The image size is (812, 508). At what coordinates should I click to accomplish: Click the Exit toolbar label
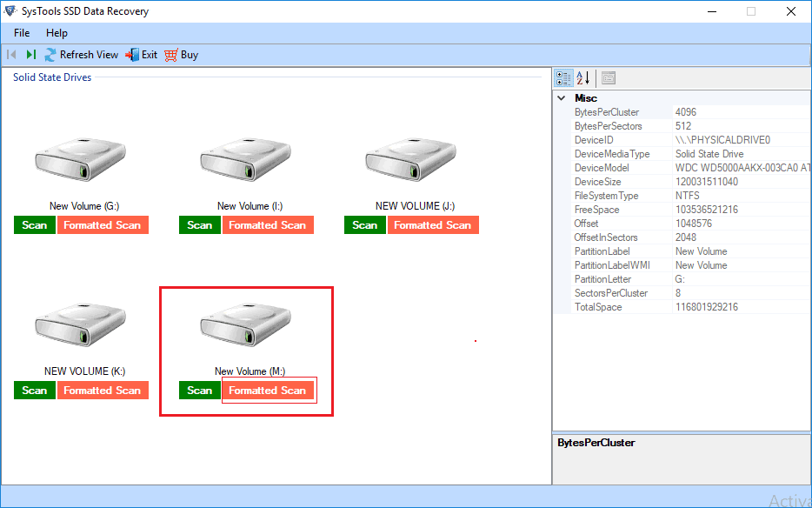tap(150, 55)
